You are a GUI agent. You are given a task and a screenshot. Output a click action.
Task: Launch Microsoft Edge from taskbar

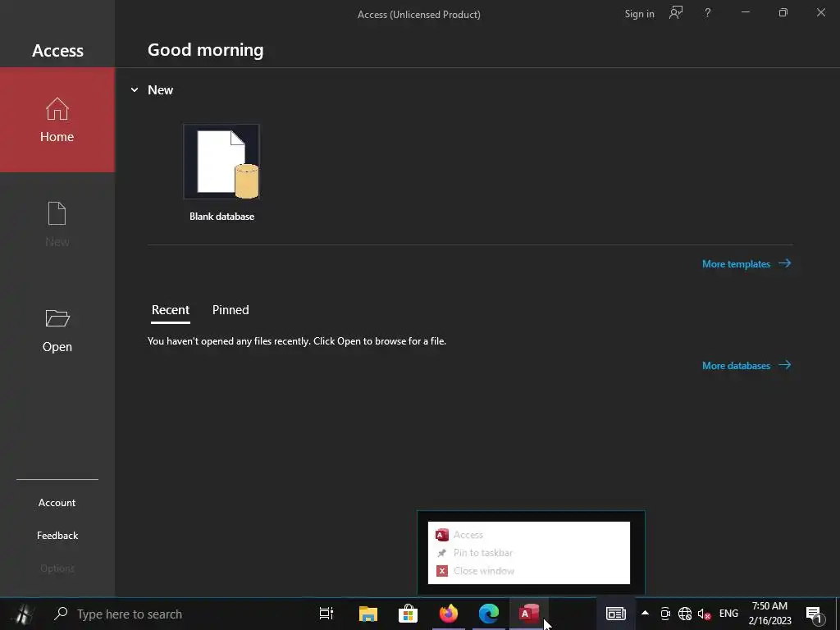point(489,614)
